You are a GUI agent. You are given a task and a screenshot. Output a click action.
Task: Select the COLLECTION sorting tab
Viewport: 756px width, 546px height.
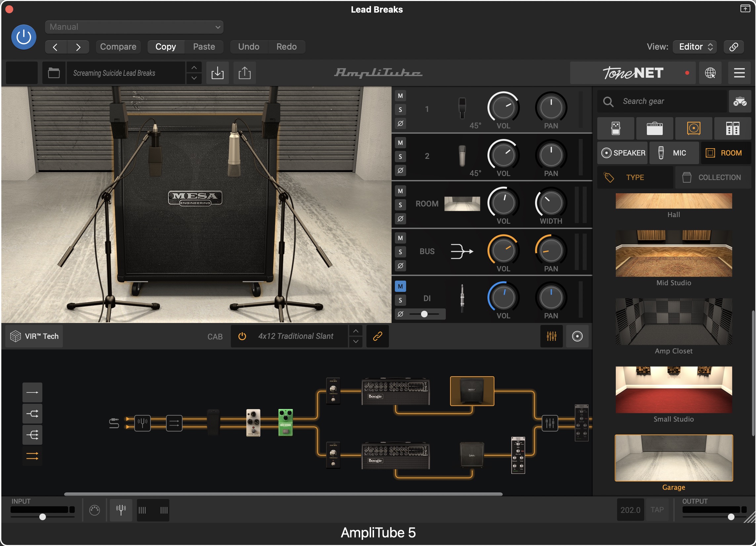(713, 177)
